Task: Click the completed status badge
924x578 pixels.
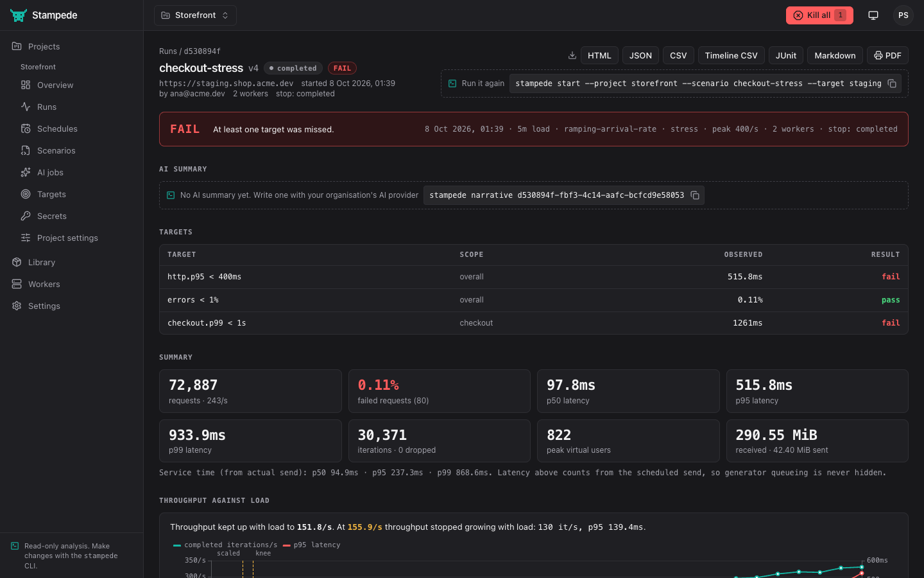Action: pyautogui.click(x=293, y=68)
